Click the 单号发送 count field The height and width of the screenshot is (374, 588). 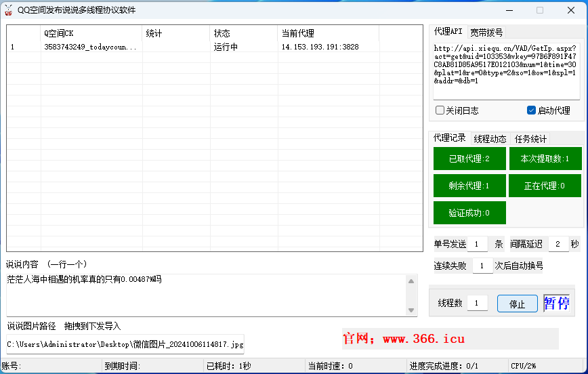(477, 245)
